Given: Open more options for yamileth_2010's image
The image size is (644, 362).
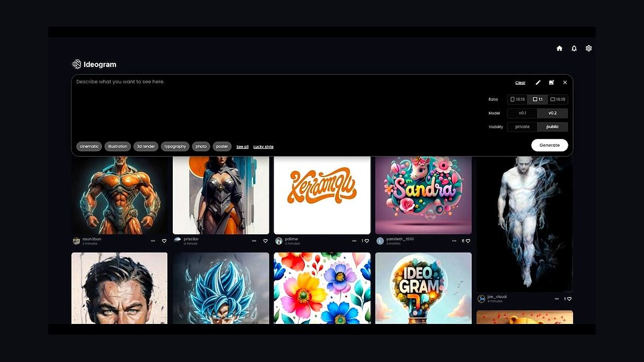Looking at the screenshot, I should click(x=455, y=241).
